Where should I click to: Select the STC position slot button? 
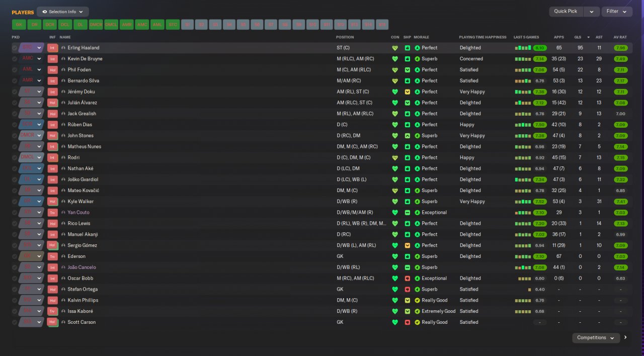click(173, 24)
